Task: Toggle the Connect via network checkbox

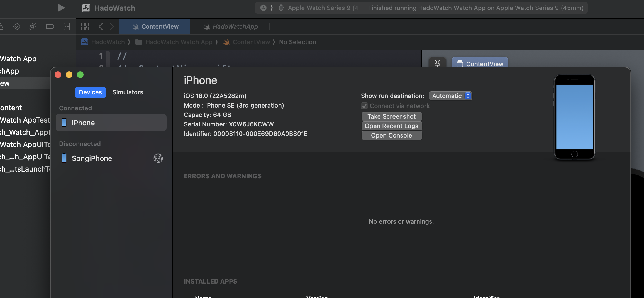Action: pos(364,106)
